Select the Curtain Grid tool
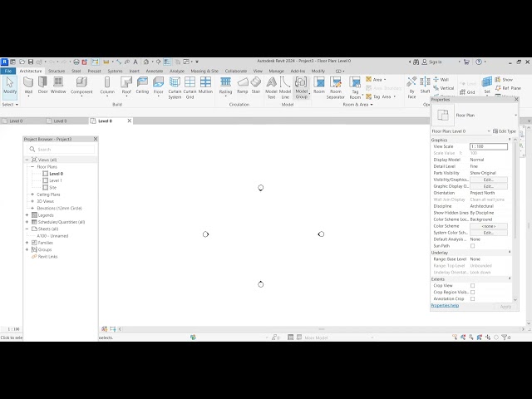 tap(190, 87)
